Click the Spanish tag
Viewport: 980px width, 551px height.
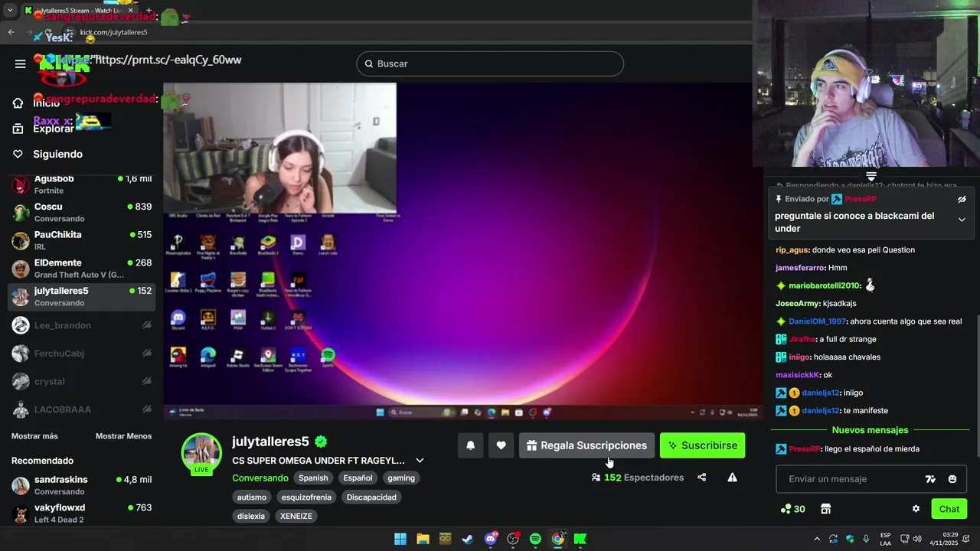[x=313, y=478]
